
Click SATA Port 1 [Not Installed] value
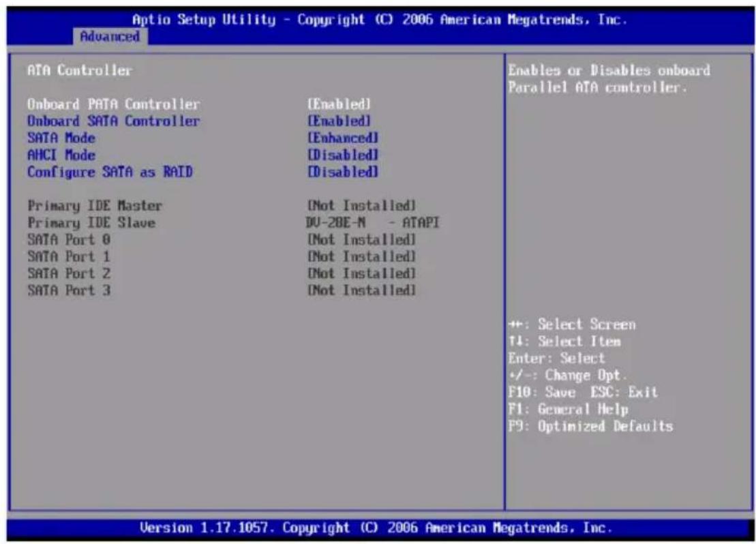click(x=361, y=256)
